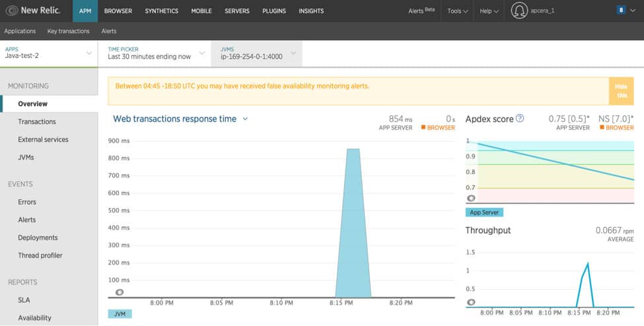Open the Tools menu
Screen dimensions: 644x326
[x=458, y=11]
